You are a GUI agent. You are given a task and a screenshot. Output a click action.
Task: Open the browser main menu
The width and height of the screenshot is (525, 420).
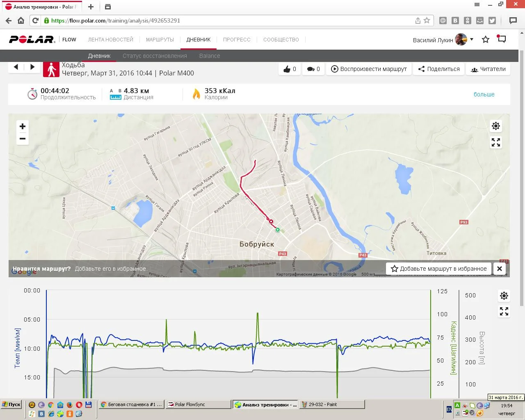477,5
